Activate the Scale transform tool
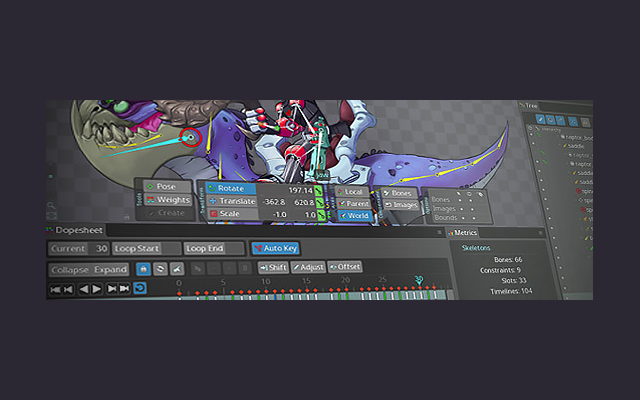 pos(233,213)
